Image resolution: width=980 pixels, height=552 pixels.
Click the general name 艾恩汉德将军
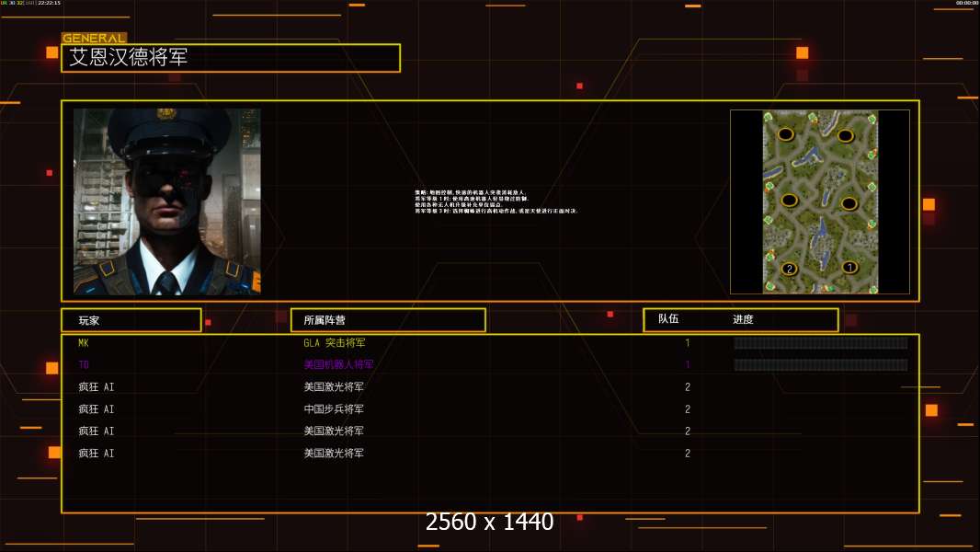[129, 58]
